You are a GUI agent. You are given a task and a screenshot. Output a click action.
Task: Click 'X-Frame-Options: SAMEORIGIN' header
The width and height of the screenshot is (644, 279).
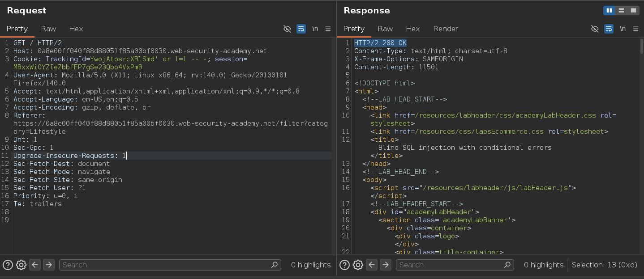pos(408,59)
